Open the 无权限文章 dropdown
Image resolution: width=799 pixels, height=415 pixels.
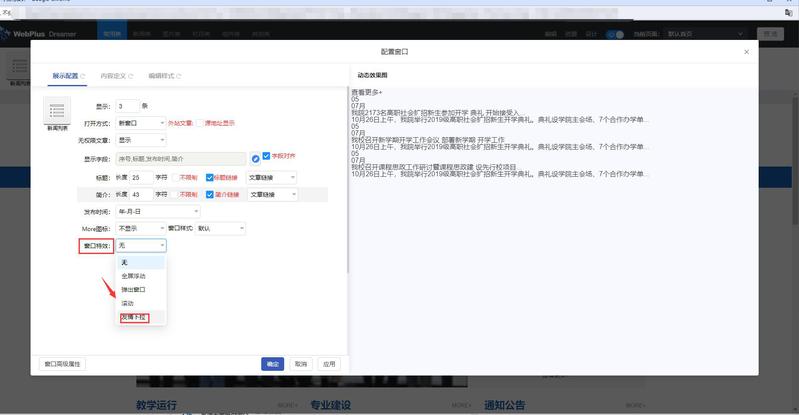[141, 140]
